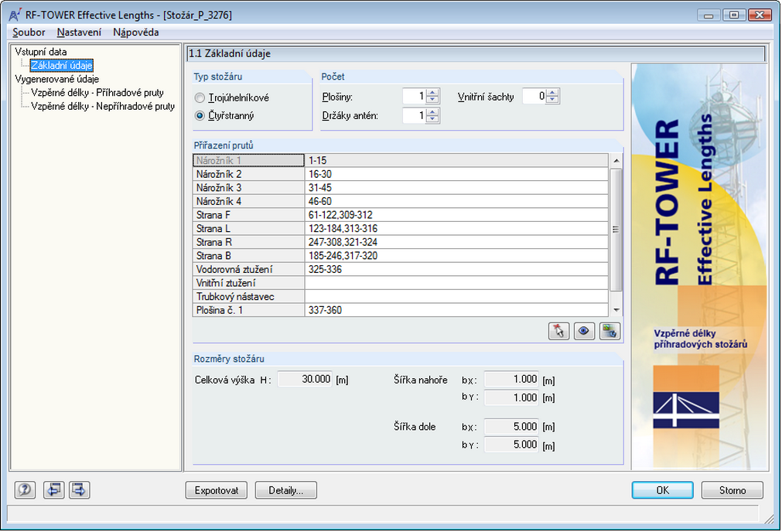The height and width of the screenshot is (532, 782).
Task: Cancel with the Storno button
Action: (x=732, y=490)
